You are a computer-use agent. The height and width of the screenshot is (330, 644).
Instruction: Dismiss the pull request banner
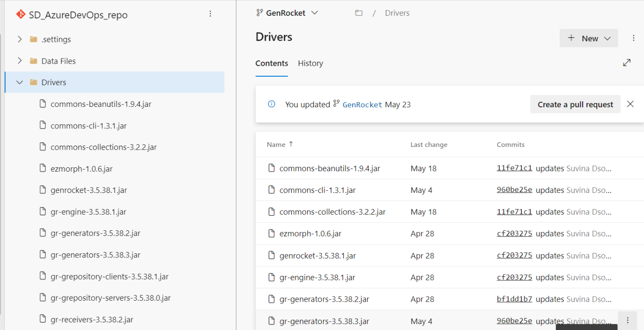point(630,104)
